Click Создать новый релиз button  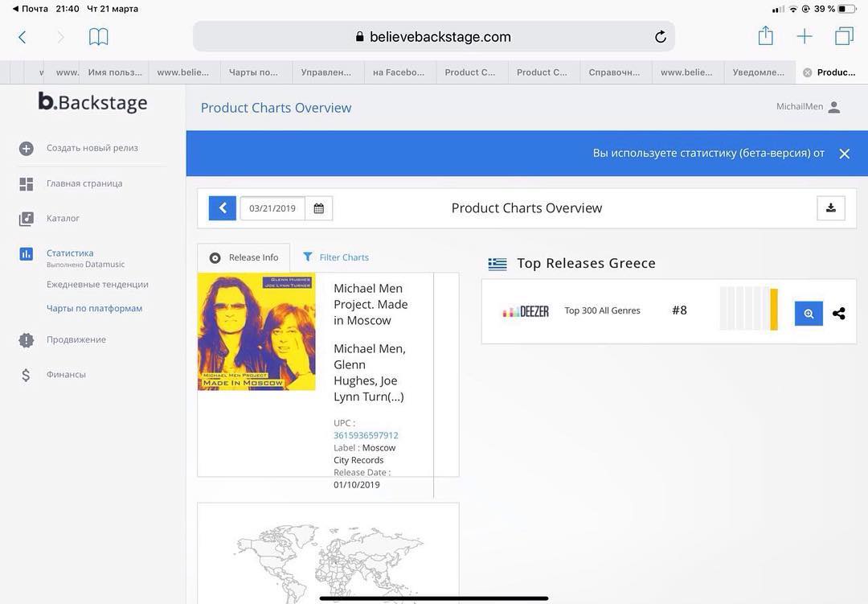click(x=92, y=148)
